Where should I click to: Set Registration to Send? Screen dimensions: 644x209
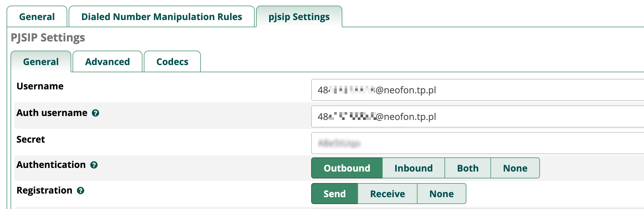pos(334,194)
